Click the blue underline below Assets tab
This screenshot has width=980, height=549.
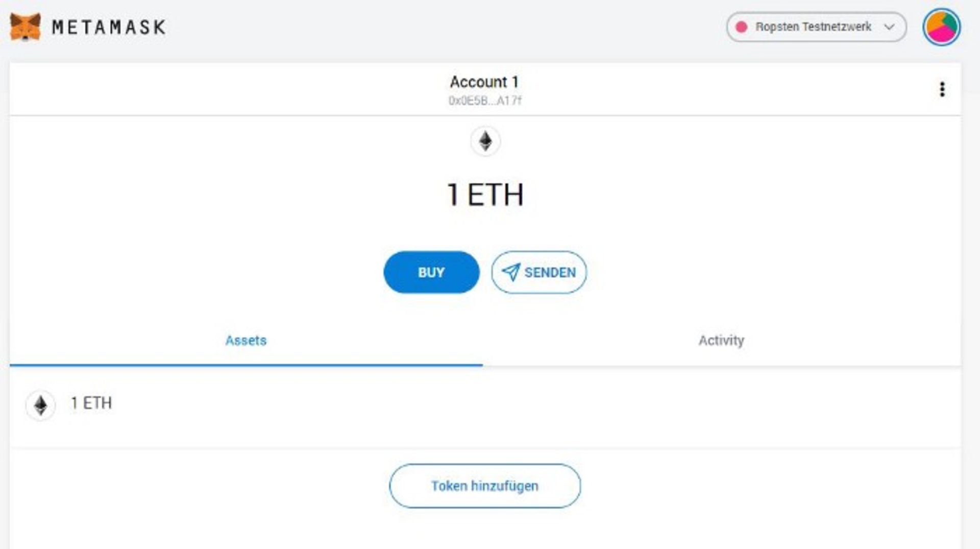click(246, 365)
